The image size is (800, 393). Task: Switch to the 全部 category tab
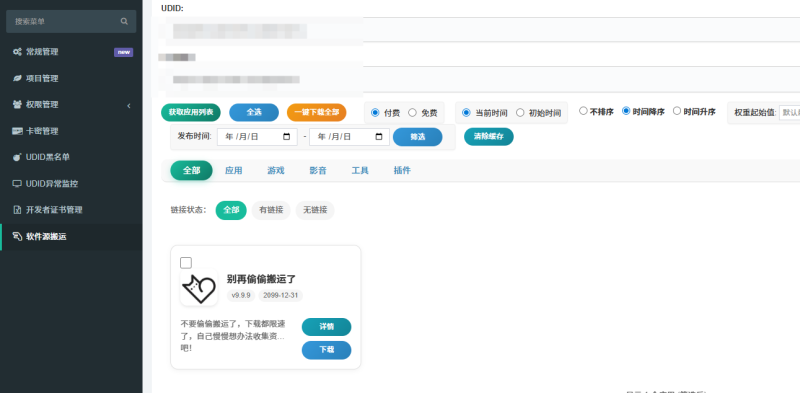click(191, 170)
